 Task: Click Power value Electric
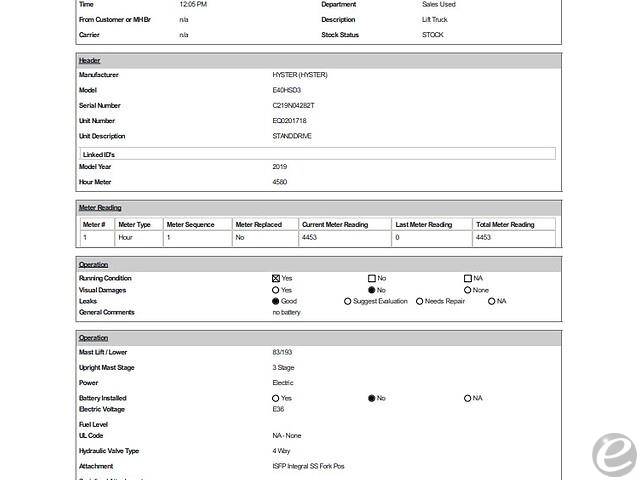click(x=283, y=383)
